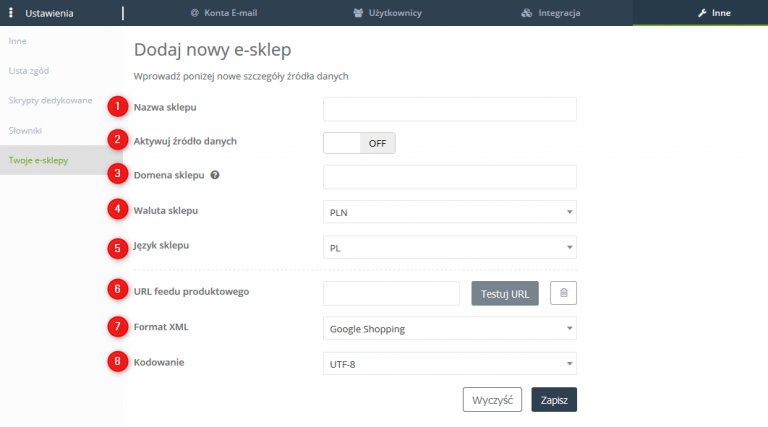Open the three-dot menu beside Ustawienia
Image resolution: width=768 pixels, height=427 pixels.
(x=11, y=13)
